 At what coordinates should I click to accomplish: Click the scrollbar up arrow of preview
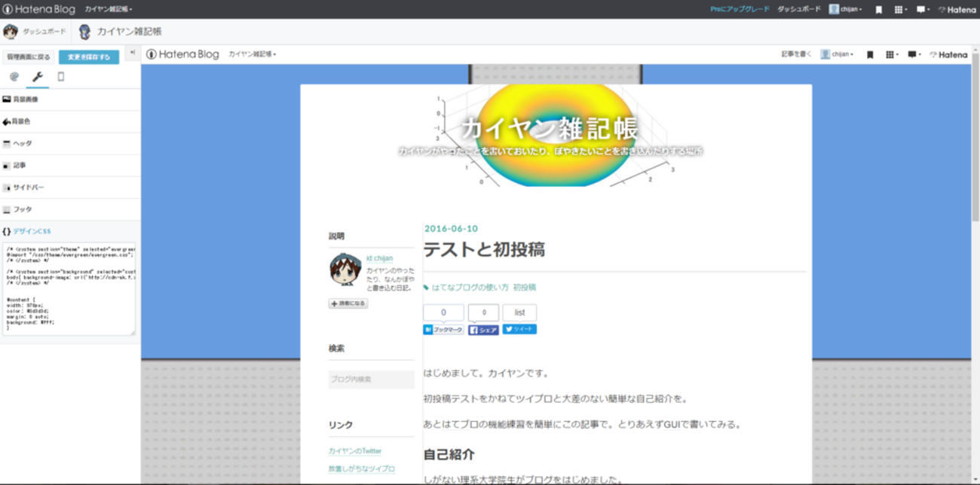pos(975,49)
